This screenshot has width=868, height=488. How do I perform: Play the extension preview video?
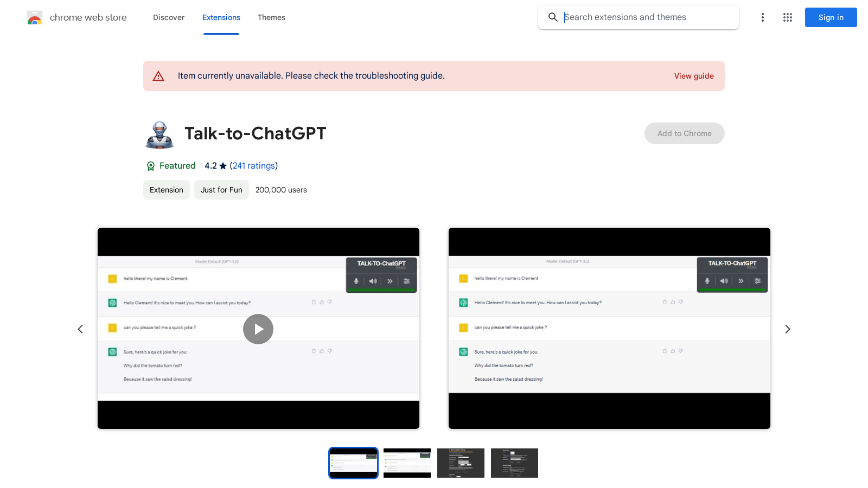pyautogui.click(x=258, y=329)
